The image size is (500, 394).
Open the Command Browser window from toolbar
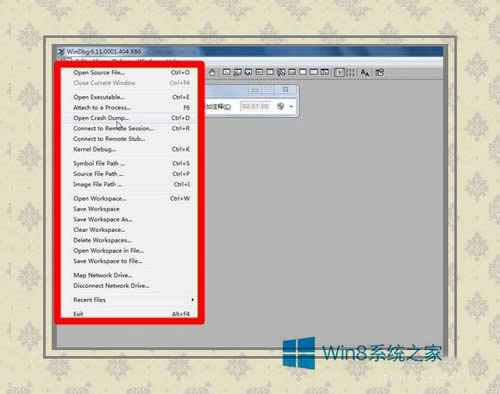coord(325,72)
